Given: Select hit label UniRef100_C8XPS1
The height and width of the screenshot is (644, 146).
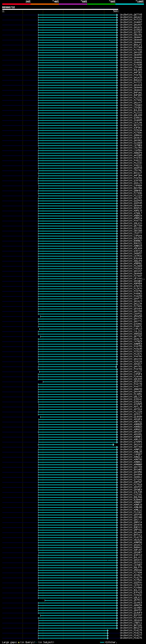Looking at the screenshot, I should coord(131,314).
